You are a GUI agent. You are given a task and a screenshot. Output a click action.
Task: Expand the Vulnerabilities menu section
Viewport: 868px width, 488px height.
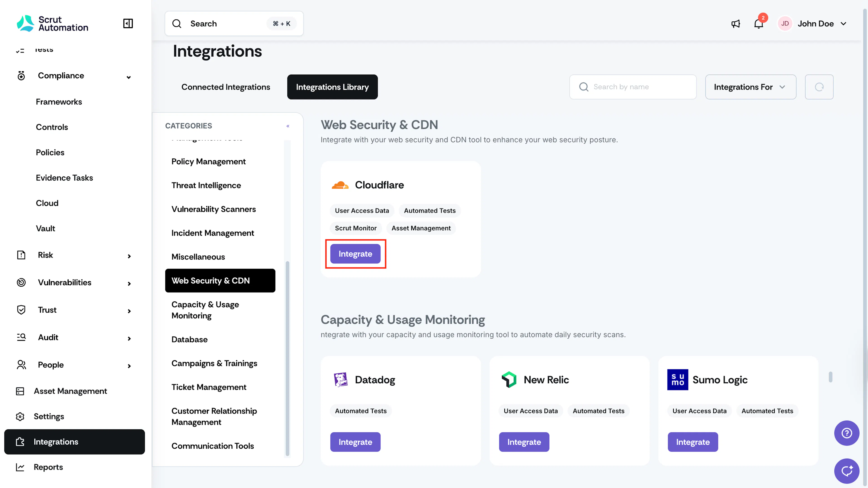click(x=129, y=284)
